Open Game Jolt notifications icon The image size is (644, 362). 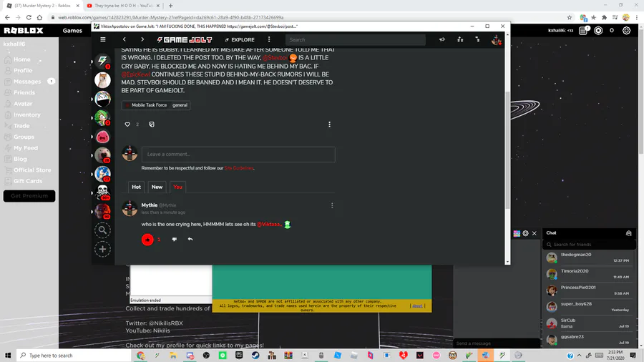click(x=478, y=40)
